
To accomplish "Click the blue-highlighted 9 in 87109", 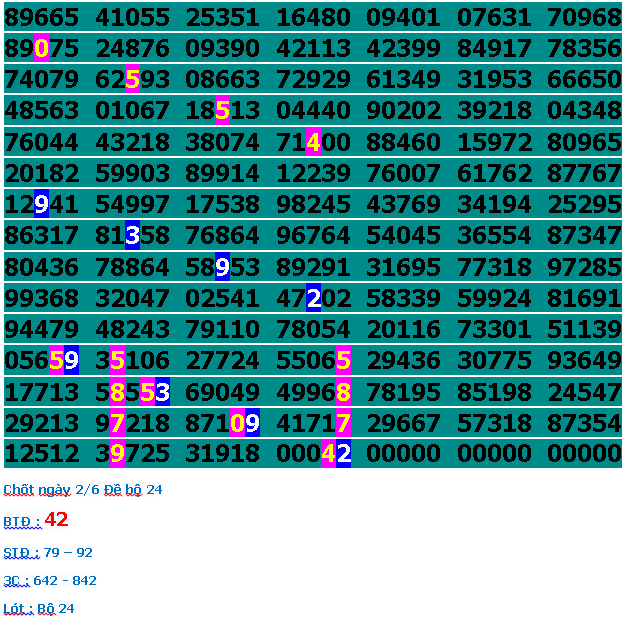I will point(252,423).
